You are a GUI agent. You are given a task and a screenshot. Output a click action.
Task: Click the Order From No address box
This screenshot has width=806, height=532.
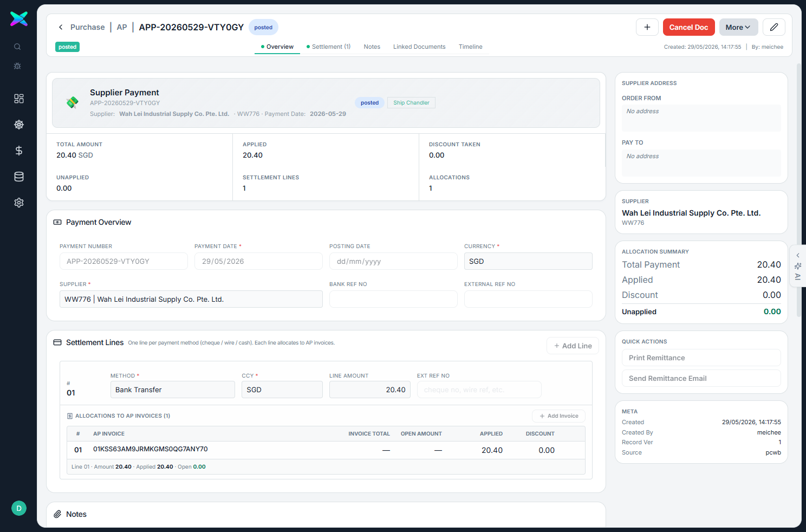point(701,118)
